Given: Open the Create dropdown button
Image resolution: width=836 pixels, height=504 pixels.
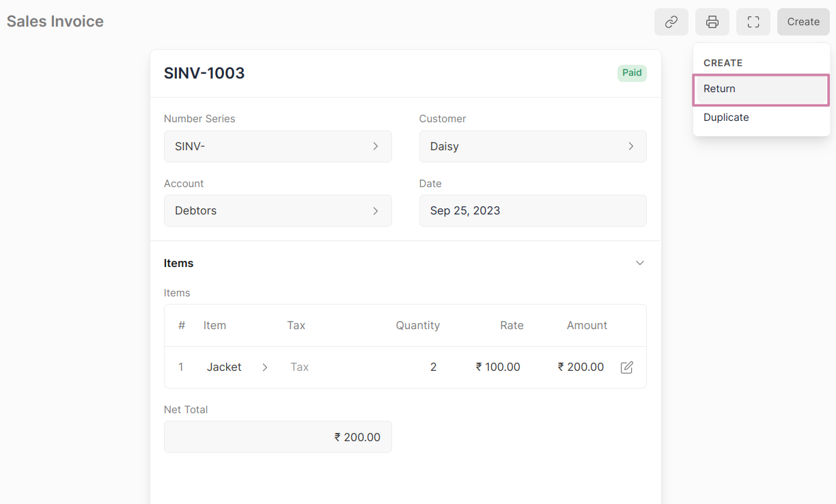Looking at the screenshot, I should (803, 22).
